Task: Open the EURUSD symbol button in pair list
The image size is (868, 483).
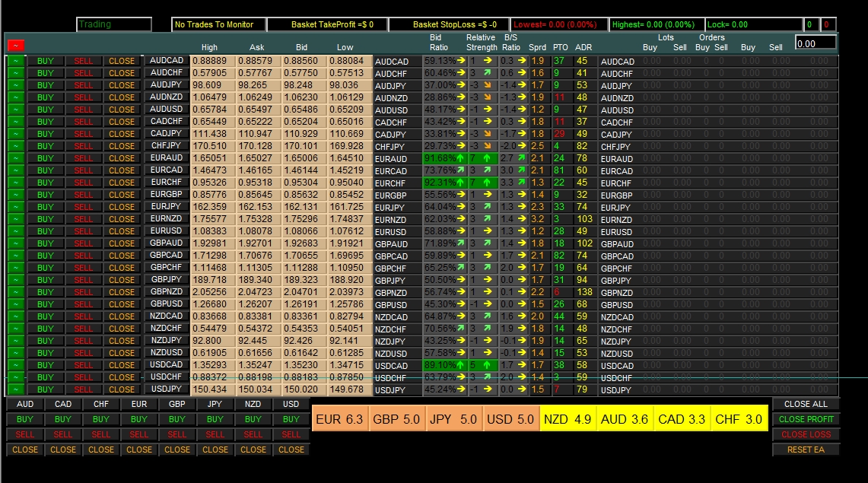Action: click(166, 230)
